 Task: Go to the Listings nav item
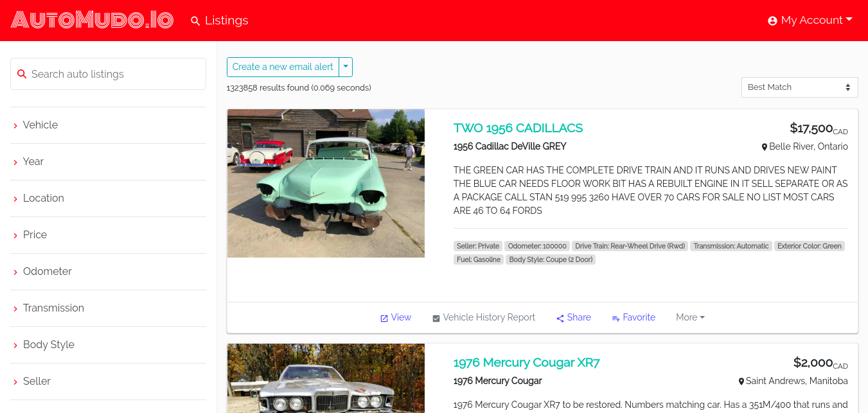coord(220,21)
